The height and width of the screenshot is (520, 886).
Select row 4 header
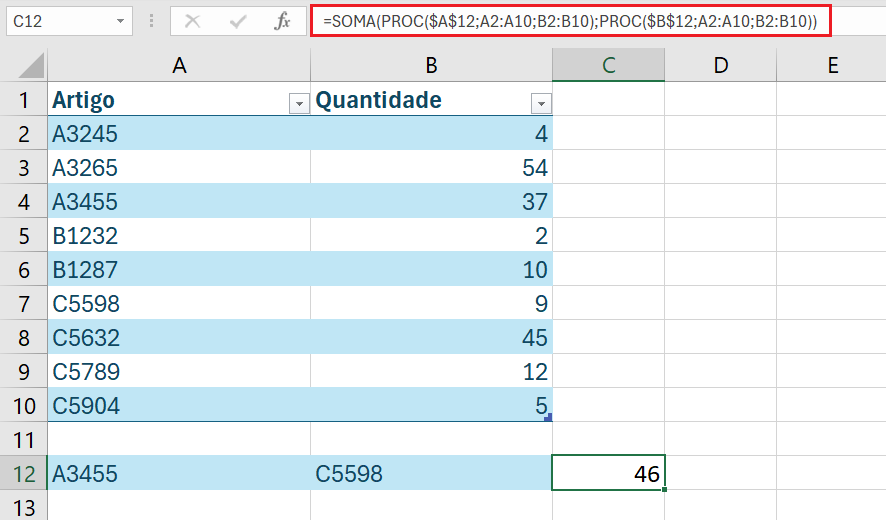tap(24, 201)
